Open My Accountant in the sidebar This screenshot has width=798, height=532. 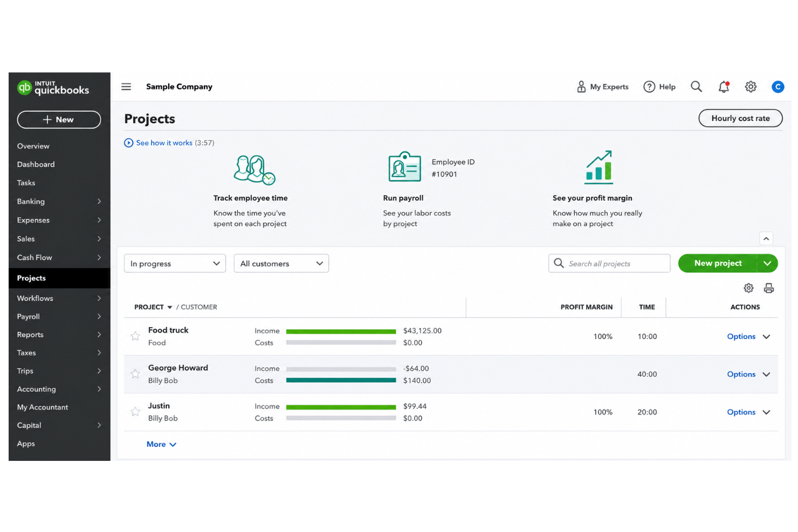coord(43,407)
